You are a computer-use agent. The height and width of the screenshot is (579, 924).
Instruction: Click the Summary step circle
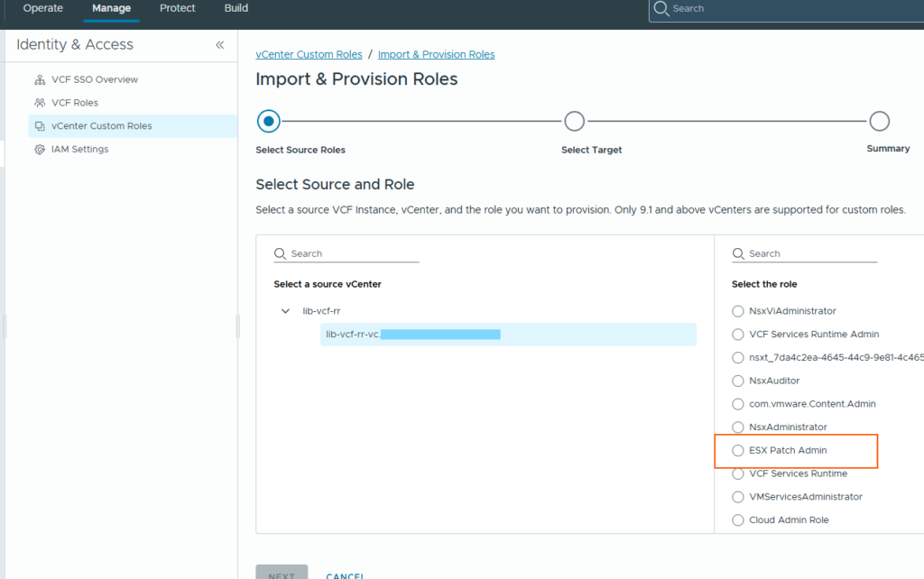(879, 122)
